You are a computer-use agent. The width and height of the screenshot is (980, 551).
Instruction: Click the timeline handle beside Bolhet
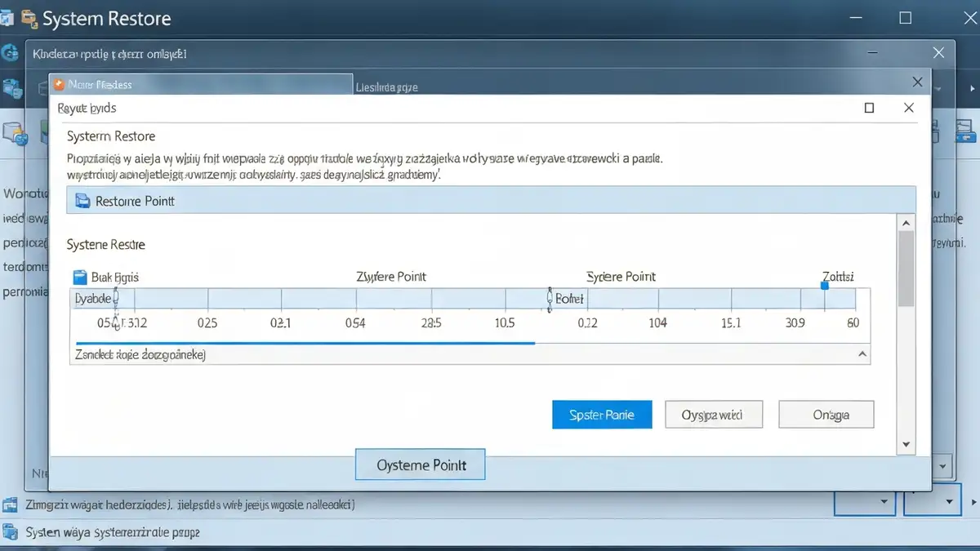pos(549,298)
